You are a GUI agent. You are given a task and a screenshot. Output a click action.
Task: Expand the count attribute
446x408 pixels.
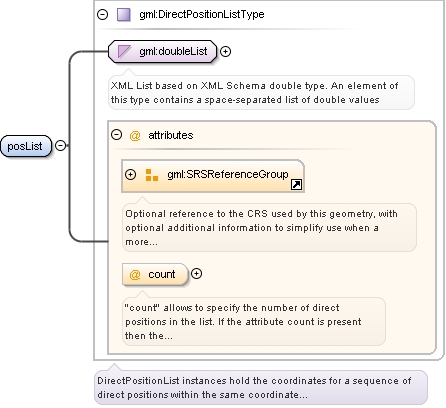coord(196,274)
